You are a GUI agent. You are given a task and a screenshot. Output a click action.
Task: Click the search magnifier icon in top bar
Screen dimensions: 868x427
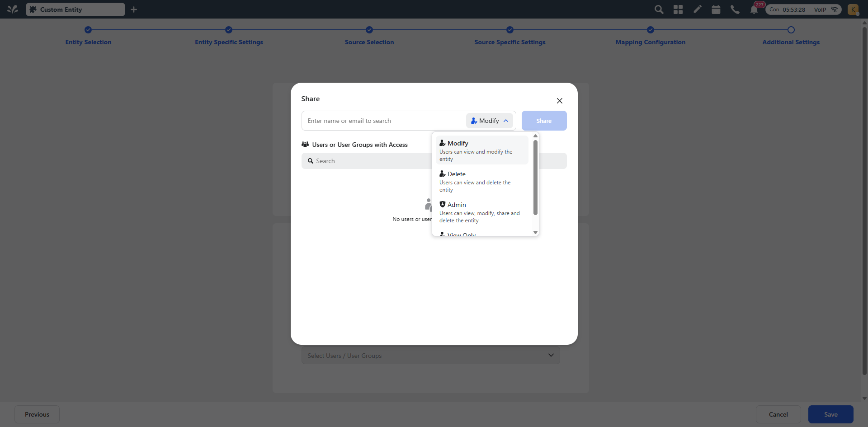pyautogui.click(x=659, y=9)
